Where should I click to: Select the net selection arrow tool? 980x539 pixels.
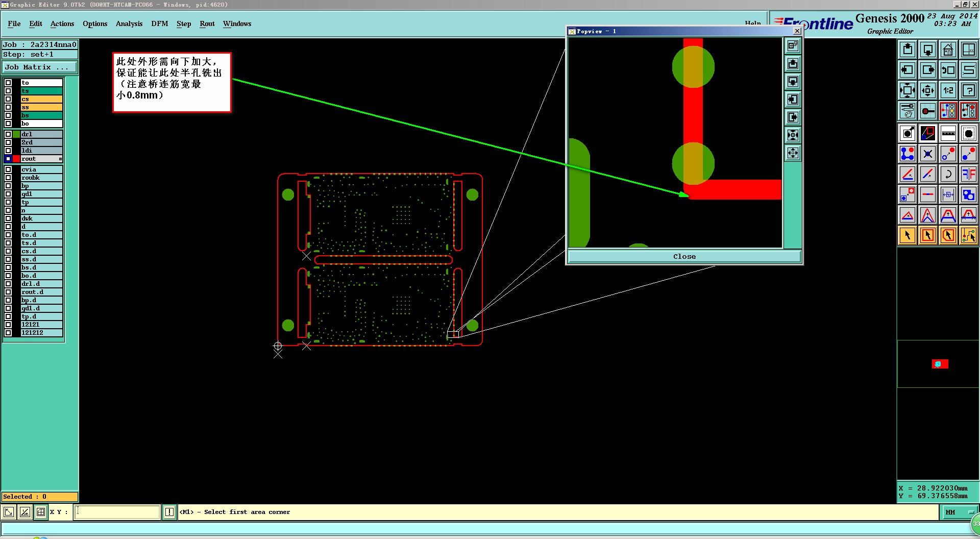pos(968,235)
